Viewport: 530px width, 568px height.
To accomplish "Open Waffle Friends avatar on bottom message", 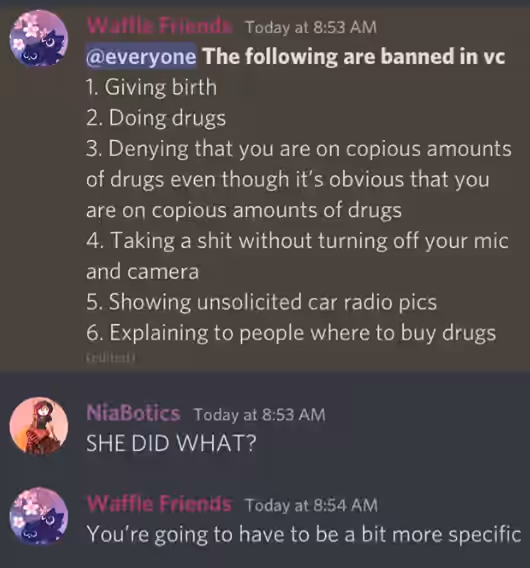I will (x=39, y=516).
